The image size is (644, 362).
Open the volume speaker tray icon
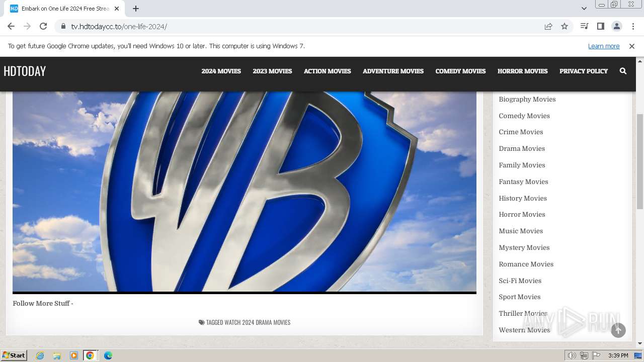[572, 355]
